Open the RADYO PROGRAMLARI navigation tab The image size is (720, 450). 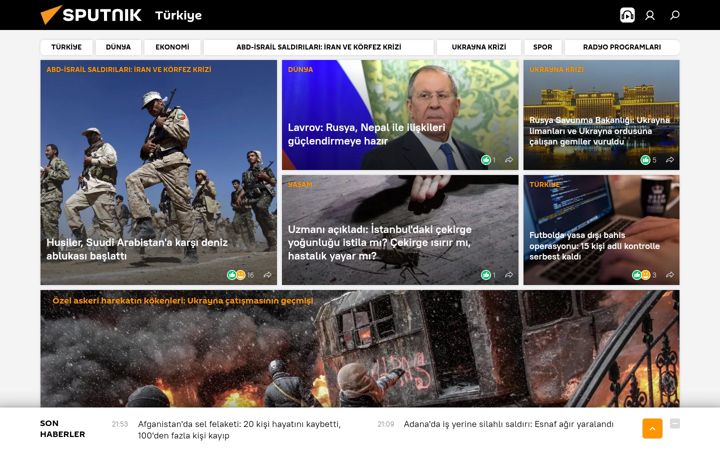point(622,47)
